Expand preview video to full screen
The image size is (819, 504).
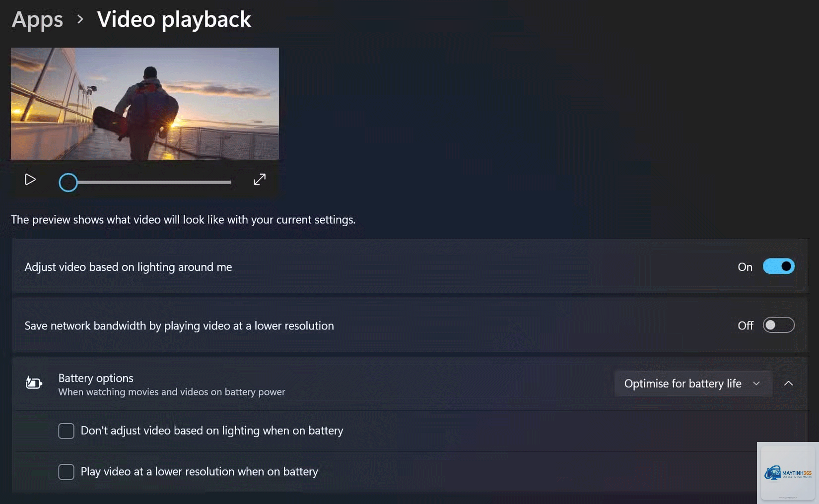click(260, 180)
